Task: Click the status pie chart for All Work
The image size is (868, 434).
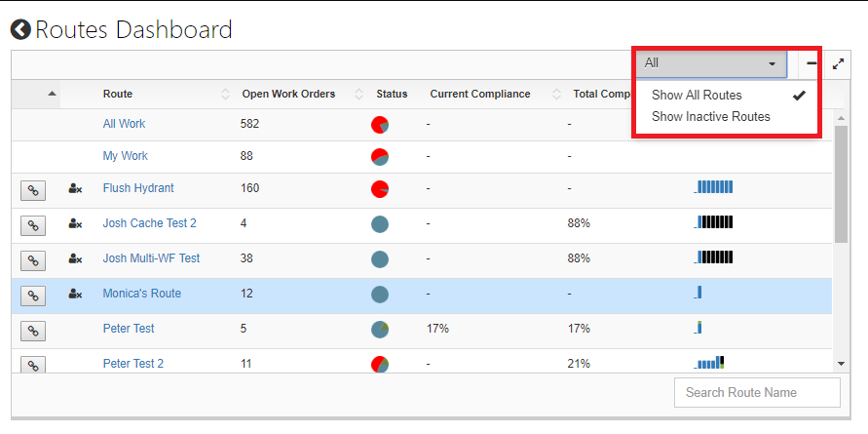Action: (x=380, y=125)
